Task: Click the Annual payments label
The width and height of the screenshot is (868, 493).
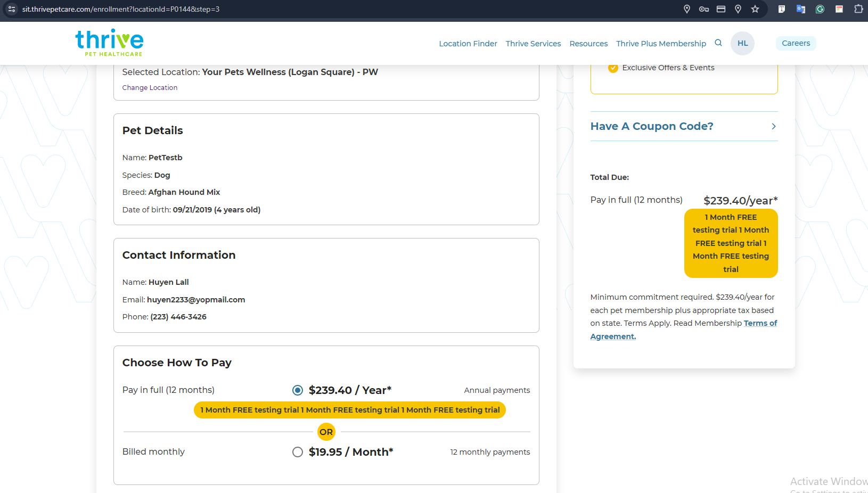Action: coord(497,390)
